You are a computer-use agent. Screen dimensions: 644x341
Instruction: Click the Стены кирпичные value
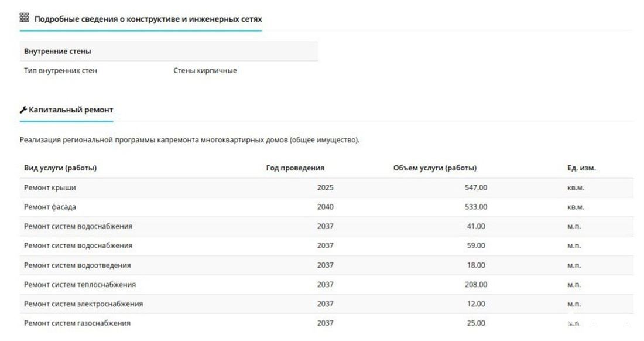205,71
